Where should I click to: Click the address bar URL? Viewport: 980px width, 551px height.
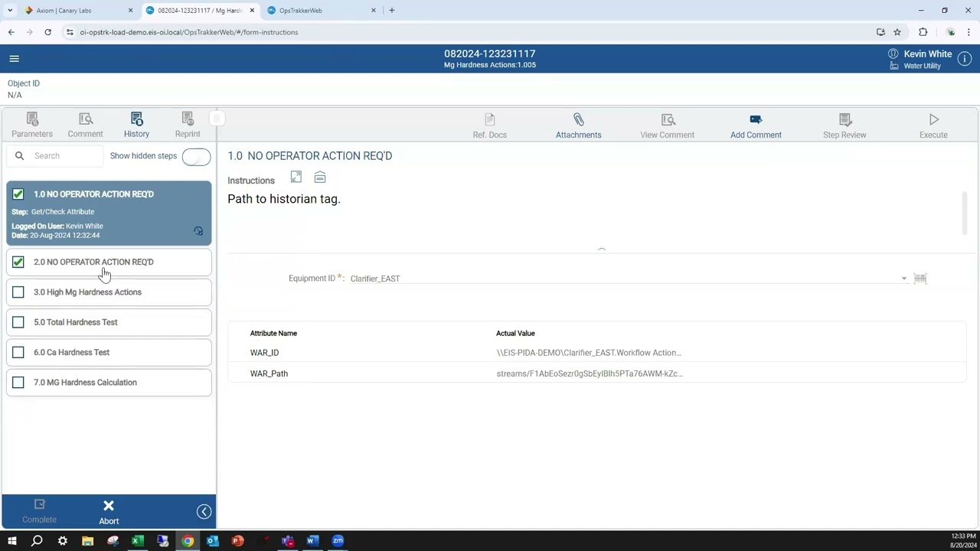(189, 32)
